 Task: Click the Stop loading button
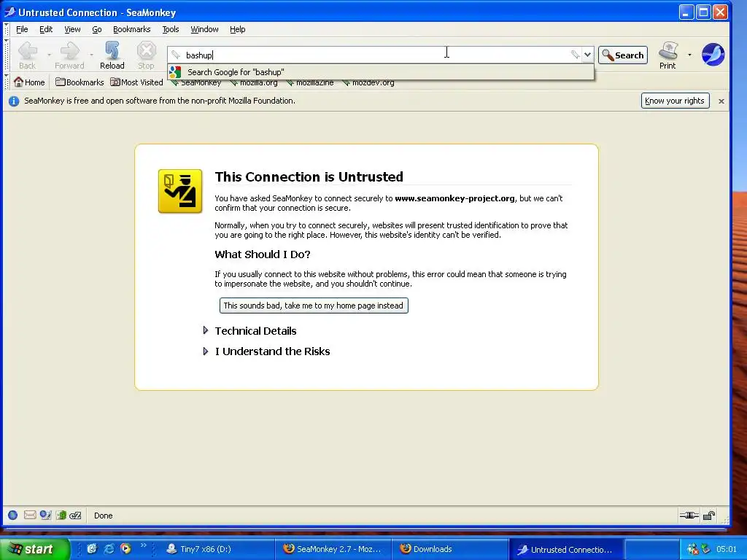[x=146, y=55]
